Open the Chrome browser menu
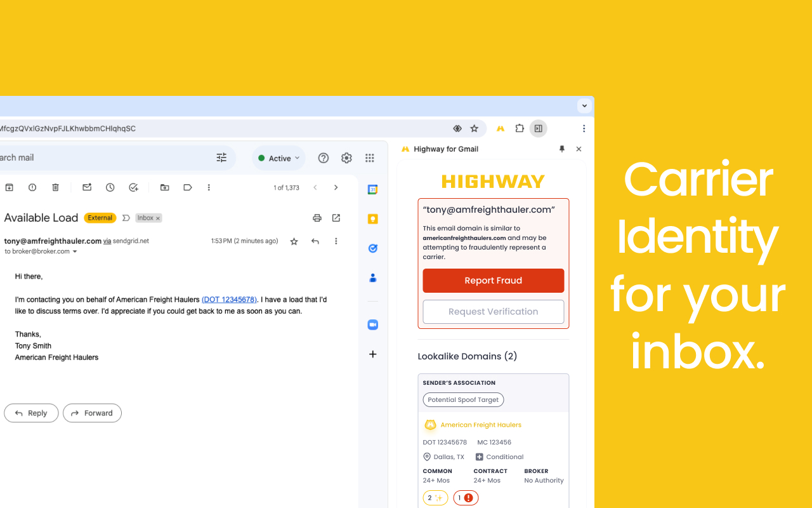Image resolution: width=812 pixels, height=508 pixels. [583, 128]
